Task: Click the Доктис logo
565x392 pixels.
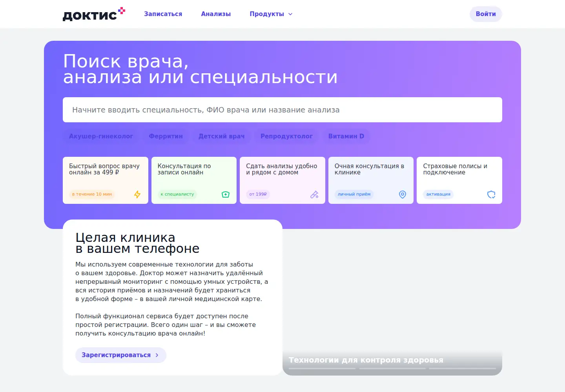Action: [94, 14]
